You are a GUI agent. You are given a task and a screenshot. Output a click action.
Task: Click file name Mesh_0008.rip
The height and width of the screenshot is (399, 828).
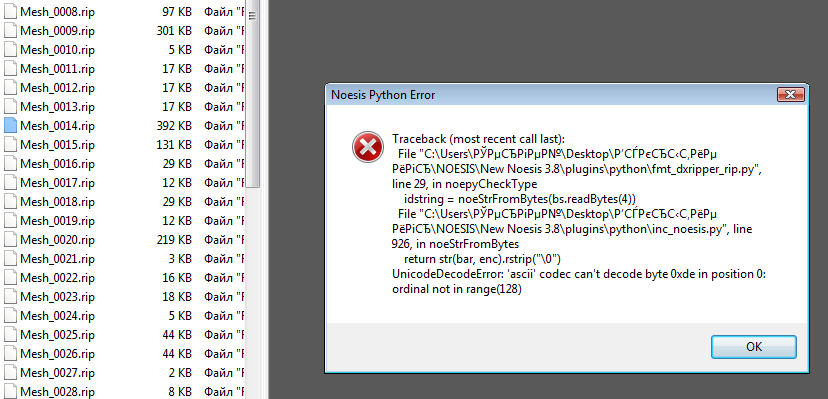point(58,12)
